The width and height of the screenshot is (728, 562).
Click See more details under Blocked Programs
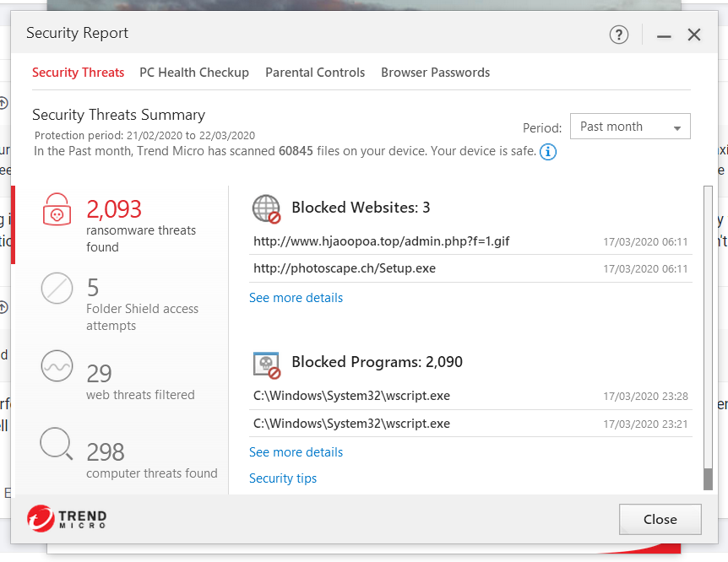(x=296, y=452)
